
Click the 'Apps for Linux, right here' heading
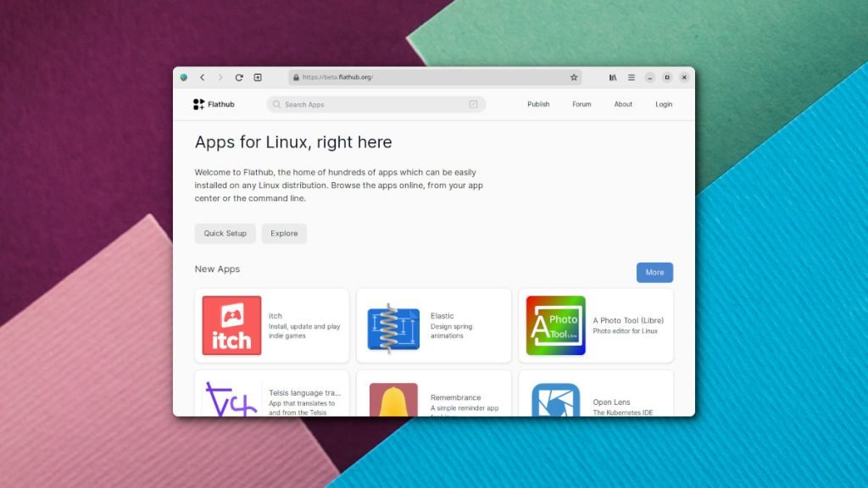(x=293, y=142)
